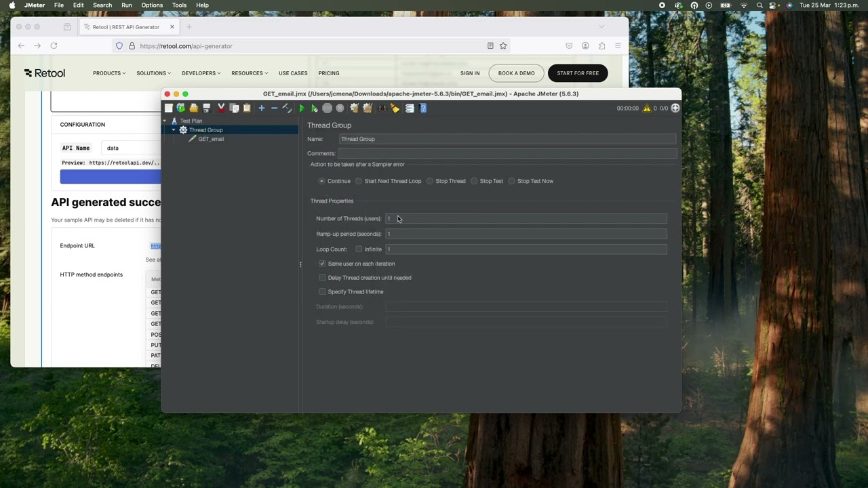Click Sign In on the Retool page
The height and width of the screenshot is (488, 868).
click(470, 73)
